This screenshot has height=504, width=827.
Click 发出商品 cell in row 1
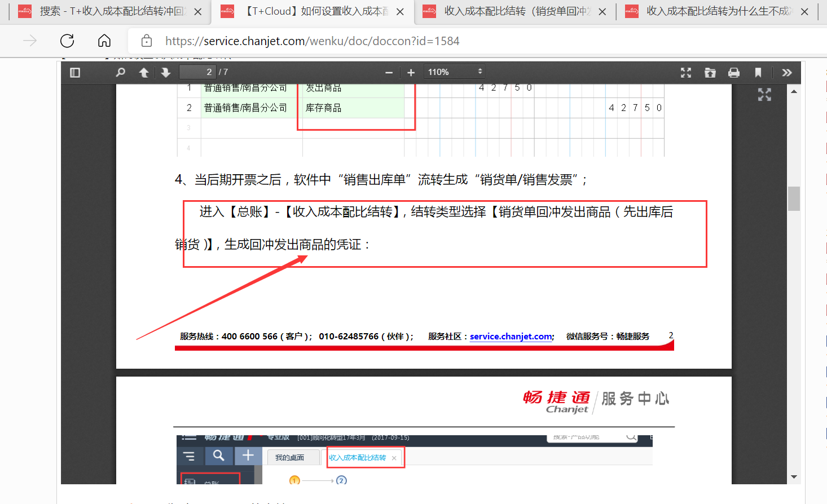(x=324, y=88)
